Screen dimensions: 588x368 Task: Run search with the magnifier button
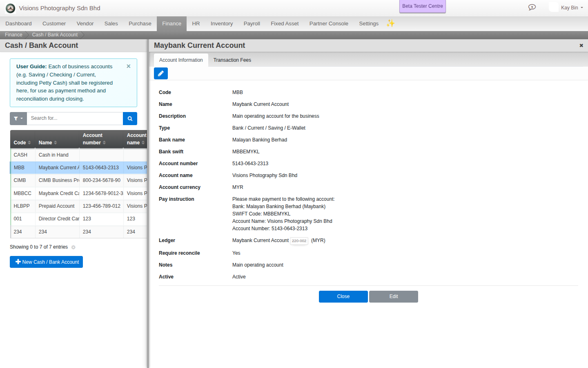coord(130,119)
